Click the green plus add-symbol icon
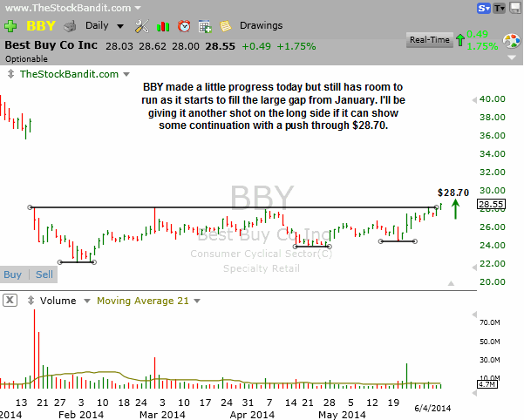524x420 pixels. coord(10,26)
